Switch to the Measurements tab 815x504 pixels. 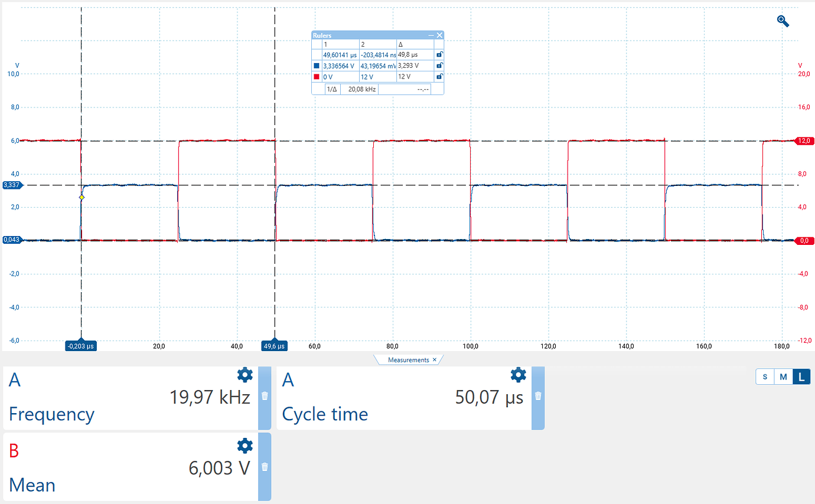tap(407, 359)
